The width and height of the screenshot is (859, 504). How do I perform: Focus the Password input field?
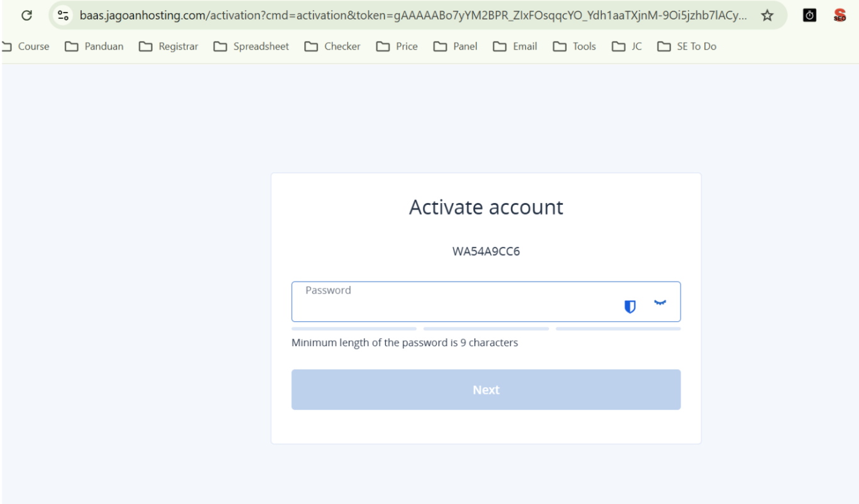pos(452,306)
